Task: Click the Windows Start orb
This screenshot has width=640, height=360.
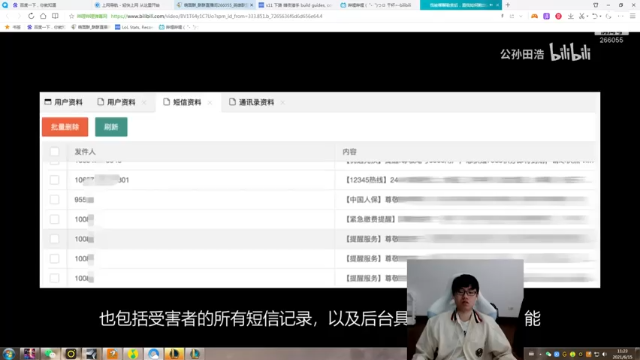Action: tap(9, 353)
